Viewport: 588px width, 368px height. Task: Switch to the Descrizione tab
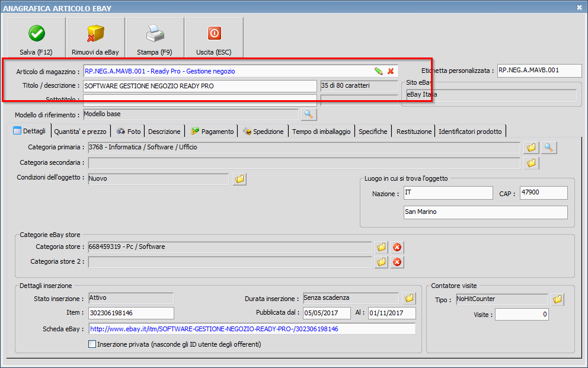coord(164,132)
